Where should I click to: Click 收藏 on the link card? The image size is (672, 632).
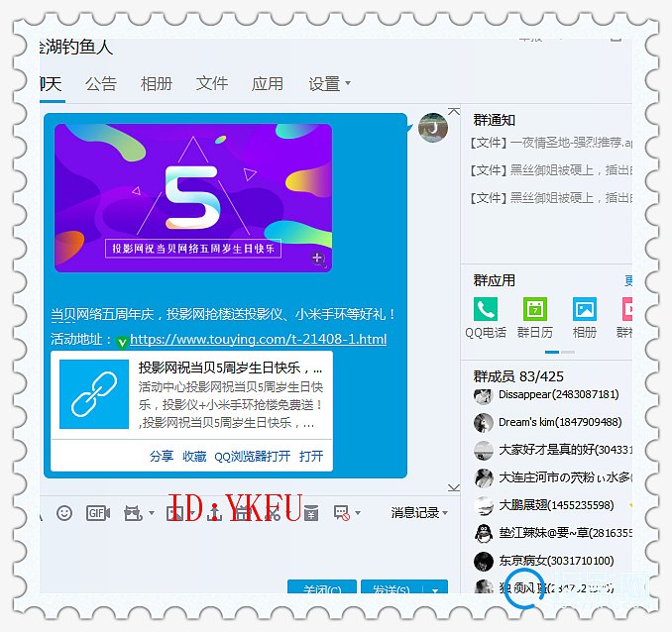click(x=194, y=456)
